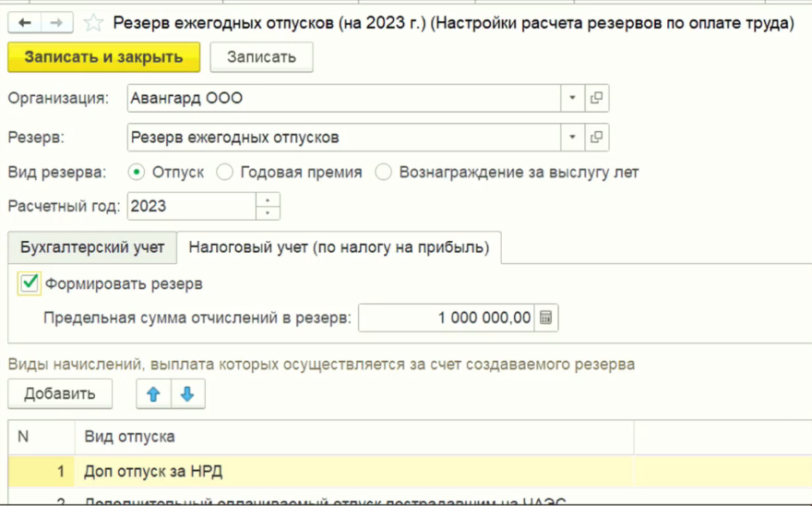
Task: Open calculator for Предельная сумма field
Action: [546, 318]
